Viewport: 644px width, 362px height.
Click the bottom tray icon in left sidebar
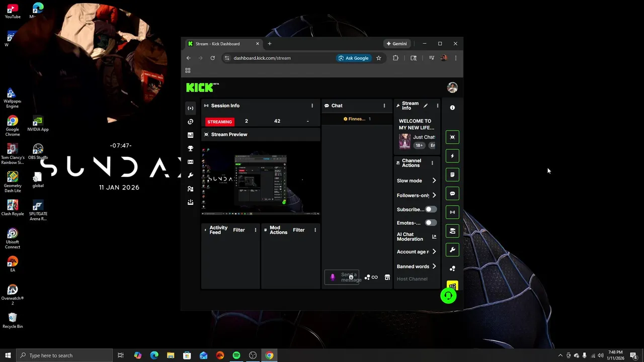[190, 202]
